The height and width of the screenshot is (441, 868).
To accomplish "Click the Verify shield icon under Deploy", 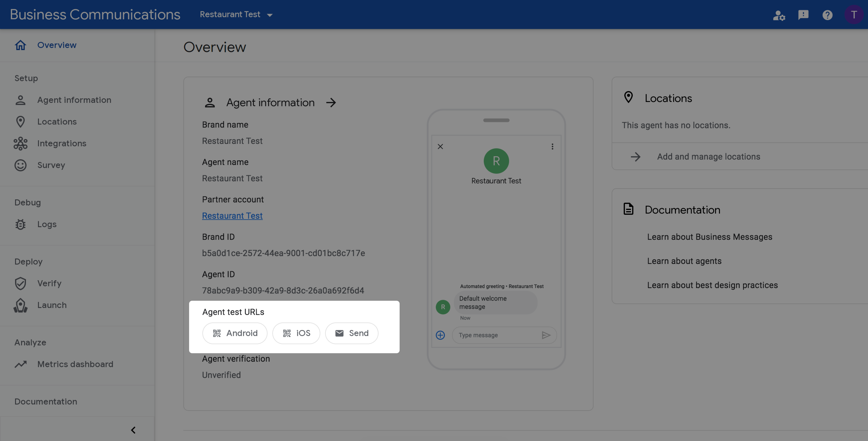I will (20, 283).
